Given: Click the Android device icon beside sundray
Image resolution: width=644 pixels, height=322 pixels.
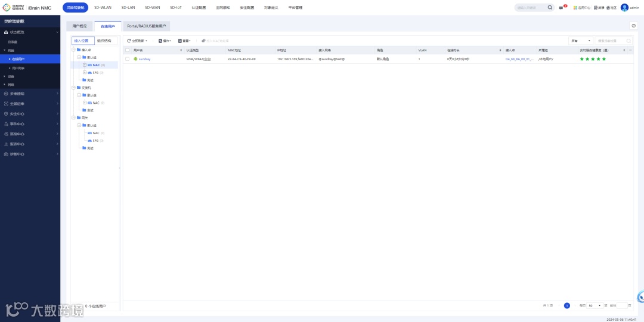Looking at the screenshot, I should tap(135, 59).
